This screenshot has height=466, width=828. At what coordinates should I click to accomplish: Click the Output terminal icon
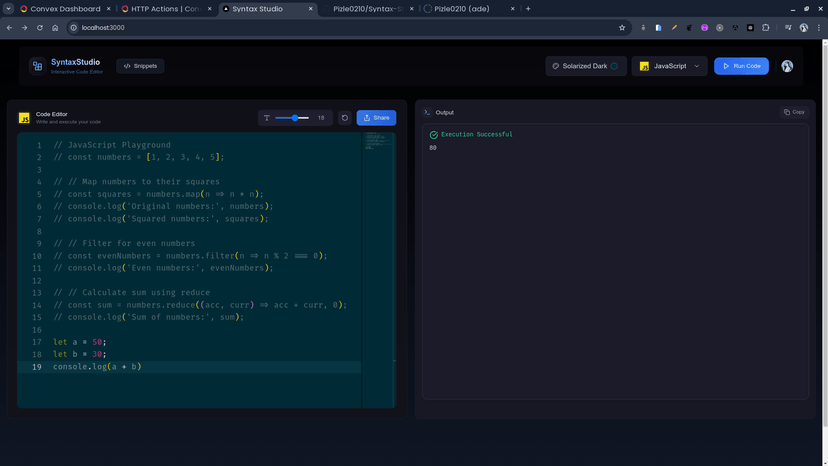[x=427, y=112]
